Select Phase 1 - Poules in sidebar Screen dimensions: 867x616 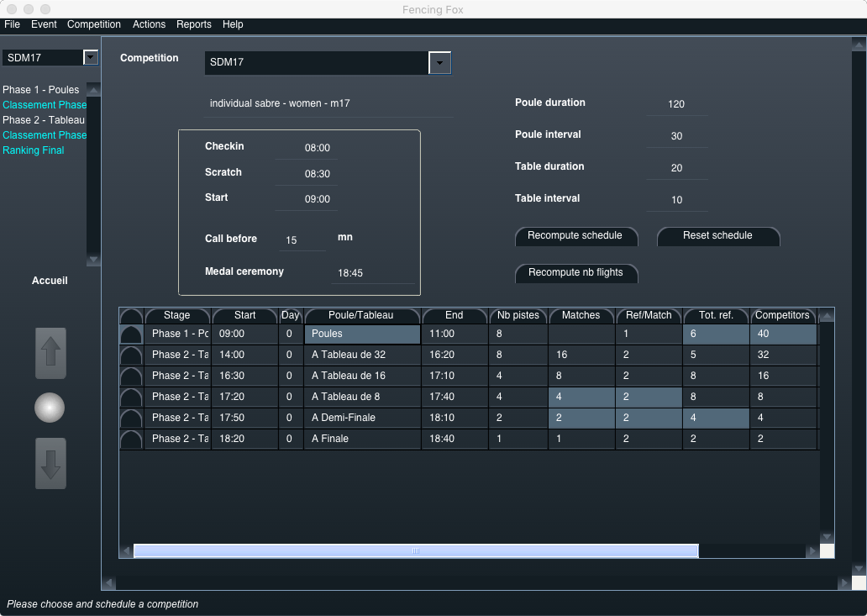pos(41,90)
